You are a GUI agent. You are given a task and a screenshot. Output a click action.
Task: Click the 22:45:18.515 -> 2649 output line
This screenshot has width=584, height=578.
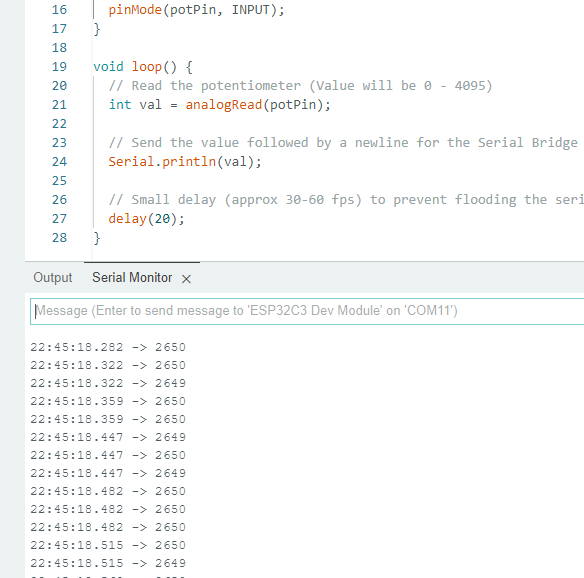click(x=108, y=563)
